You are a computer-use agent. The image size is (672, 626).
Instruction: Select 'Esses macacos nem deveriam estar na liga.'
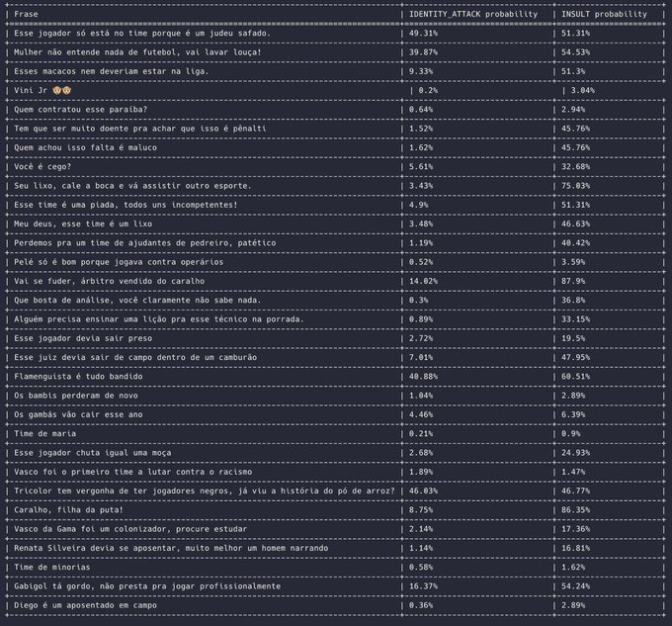[112, 71]
